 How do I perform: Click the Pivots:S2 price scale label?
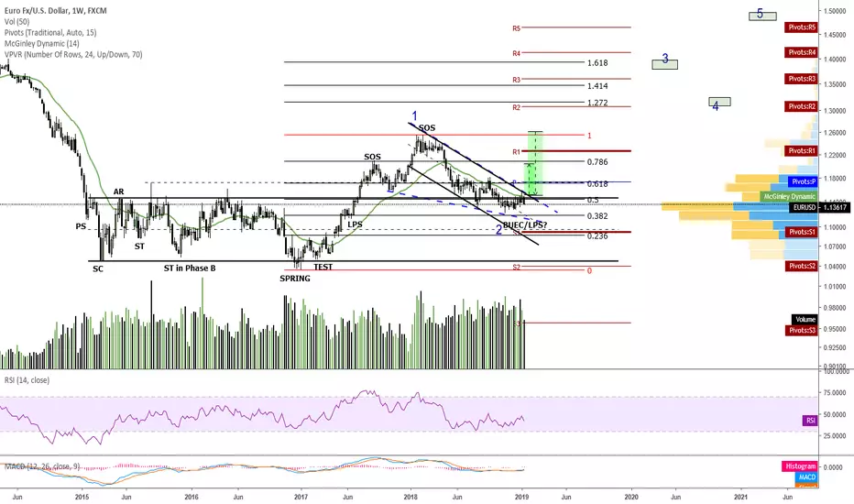pyautogui.click(x=801, y=266)
